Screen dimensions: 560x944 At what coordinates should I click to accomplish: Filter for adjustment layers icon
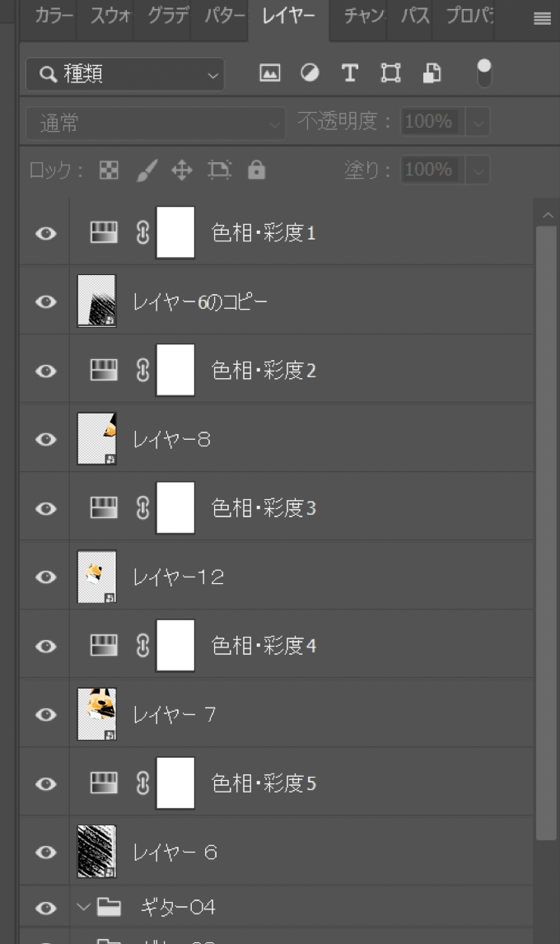pyautogui.click(x=310, y=72)
